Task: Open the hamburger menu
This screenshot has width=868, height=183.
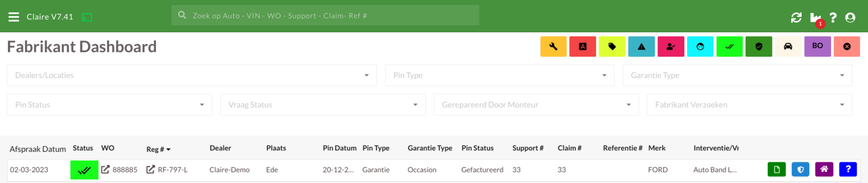Action: tap(14, 17)
